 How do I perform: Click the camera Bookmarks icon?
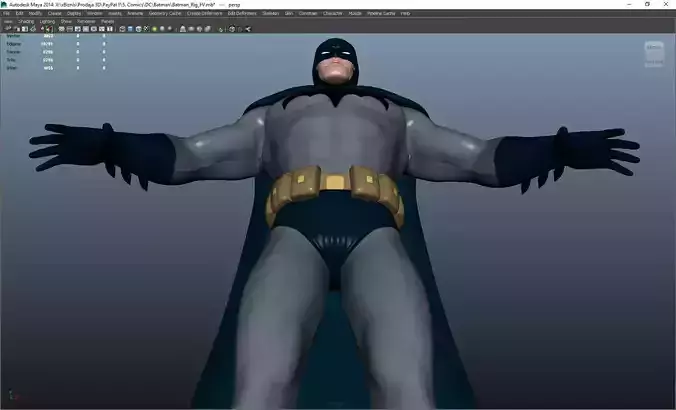(x=25, y=29)
